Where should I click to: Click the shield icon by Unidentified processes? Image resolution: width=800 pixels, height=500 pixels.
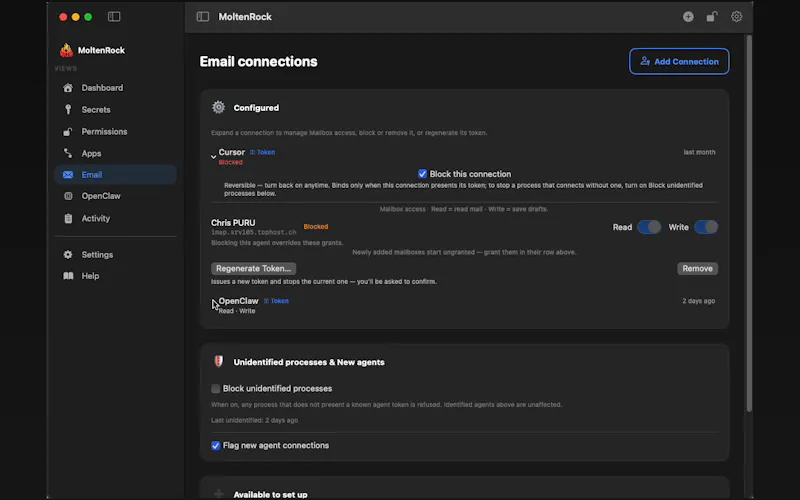(218, 361)
